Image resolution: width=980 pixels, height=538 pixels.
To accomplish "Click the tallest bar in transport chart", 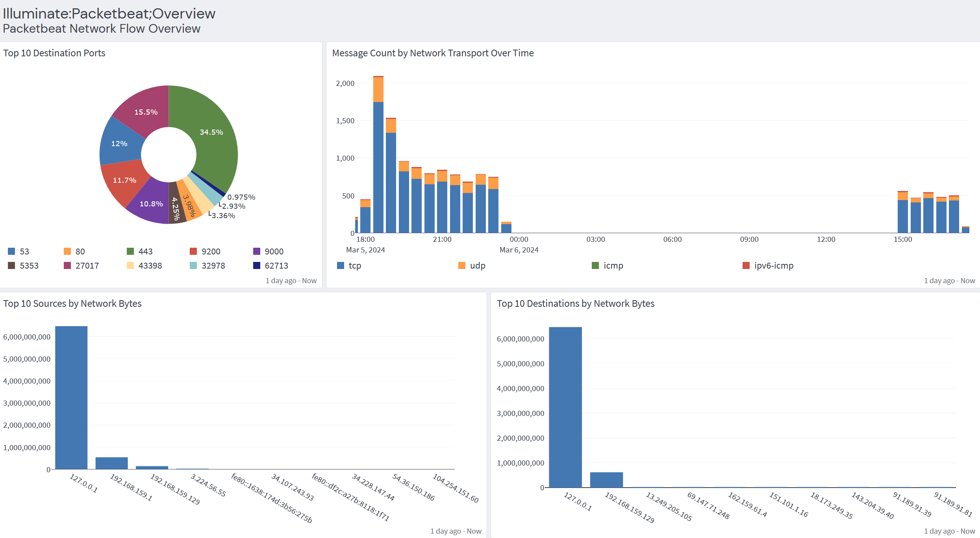I will (x=378, y=154).
